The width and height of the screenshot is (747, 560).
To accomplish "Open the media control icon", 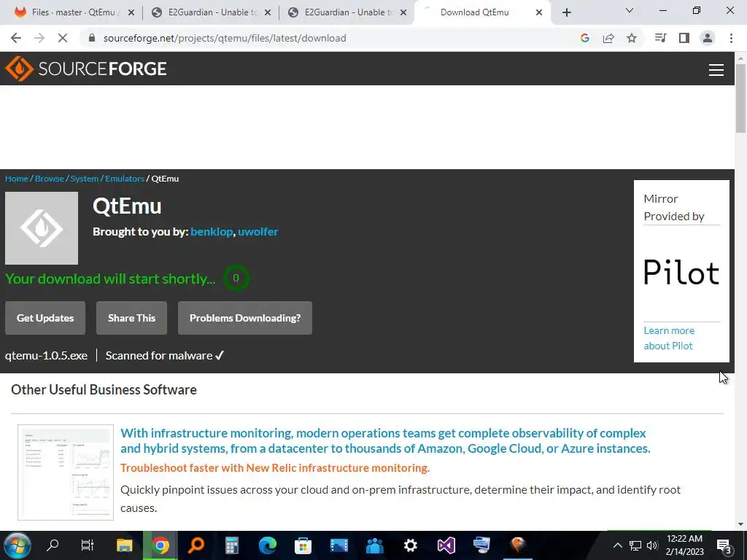I will click(x=660, y=38).
